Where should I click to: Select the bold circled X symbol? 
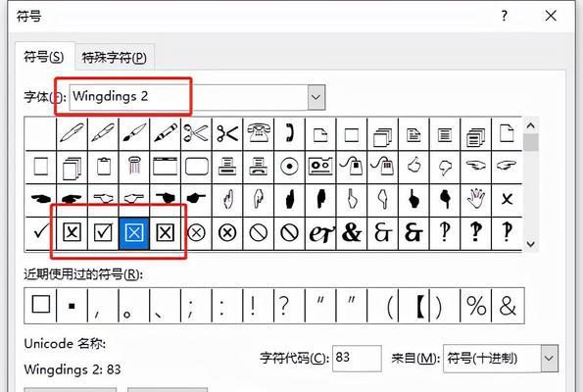tap(227, 233)
